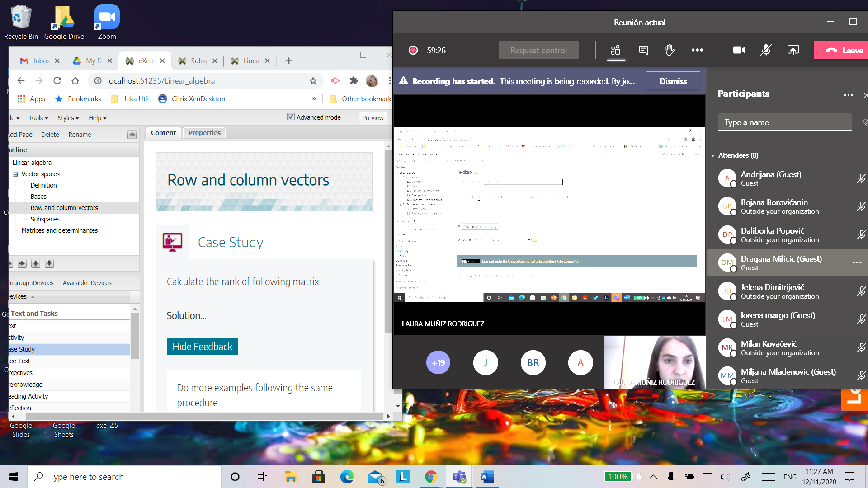Viewport: 868px width, 488px height.
Task: Collapse the Vector spaces tree node
Action: coord(15,174)
